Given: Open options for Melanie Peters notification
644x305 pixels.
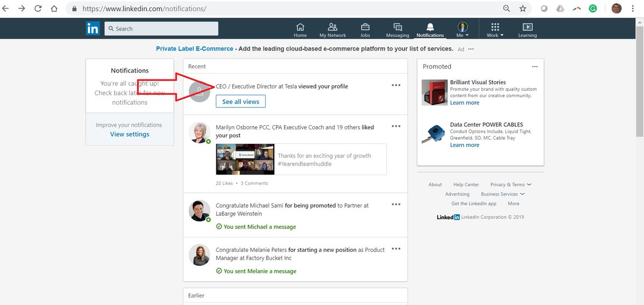Looking at the screenshot, I should tap(396, 249).
